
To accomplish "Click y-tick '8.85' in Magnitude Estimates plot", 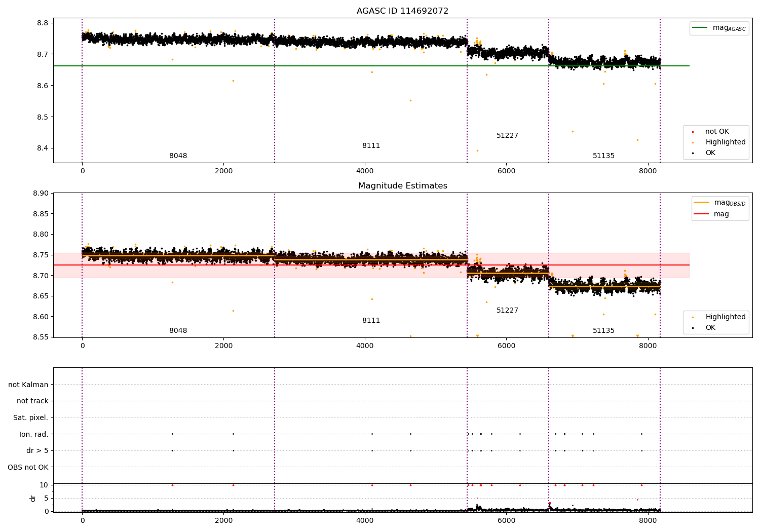I will (x=41, y=214).
